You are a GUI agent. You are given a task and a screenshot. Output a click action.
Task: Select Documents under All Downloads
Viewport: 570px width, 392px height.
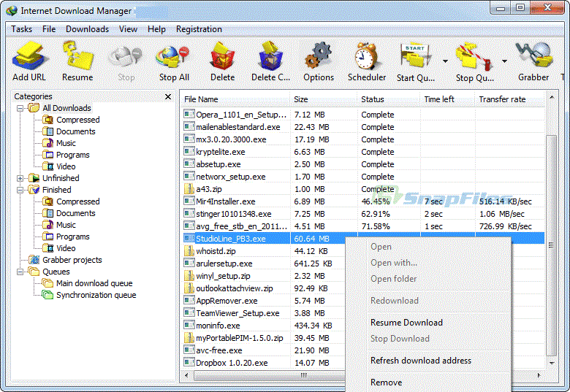pos(75,131)
